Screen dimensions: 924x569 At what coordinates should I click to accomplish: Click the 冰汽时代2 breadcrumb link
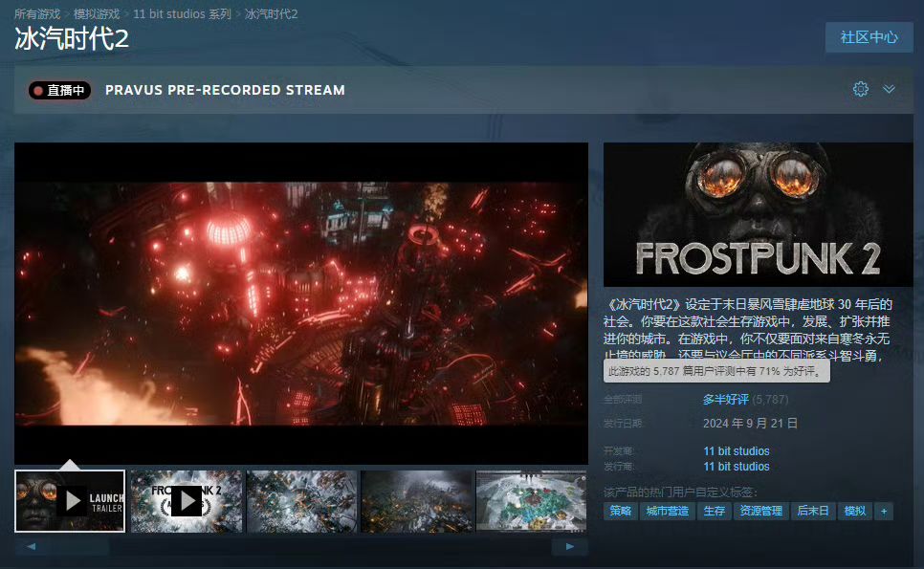[271, 13]
